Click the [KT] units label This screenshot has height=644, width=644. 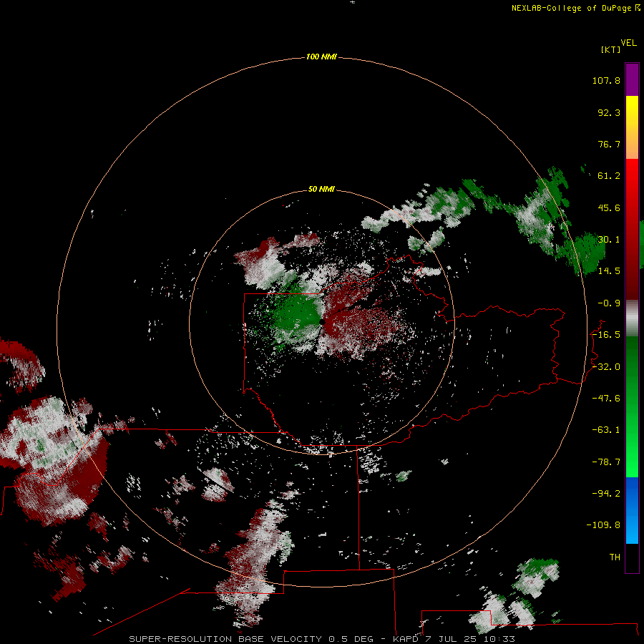611,49
